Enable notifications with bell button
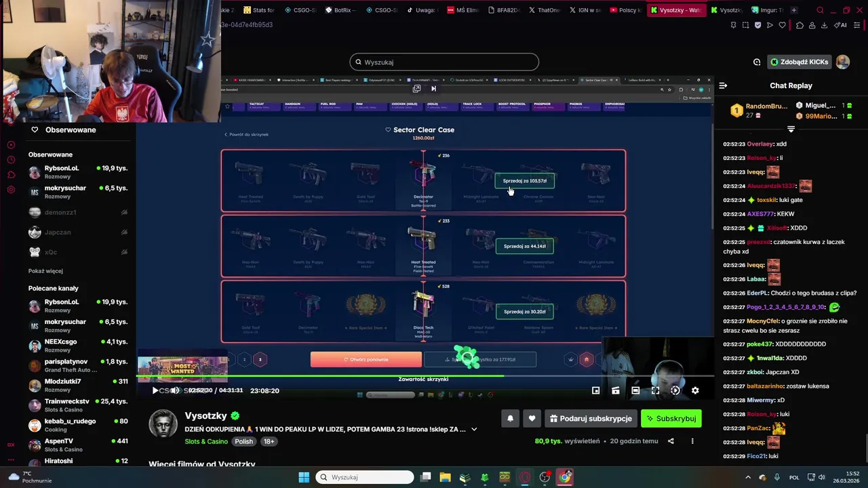 click(x=510, y=419)
